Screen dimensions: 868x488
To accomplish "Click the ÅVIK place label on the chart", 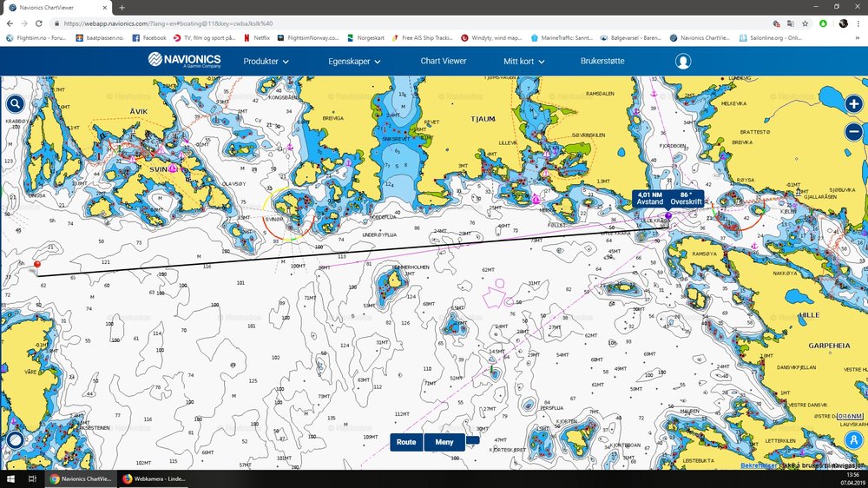I will coord(138,111).
